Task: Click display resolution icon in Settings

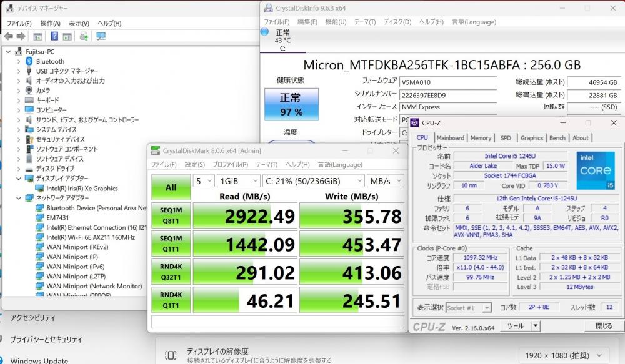Action: click(x=171, y=355)
